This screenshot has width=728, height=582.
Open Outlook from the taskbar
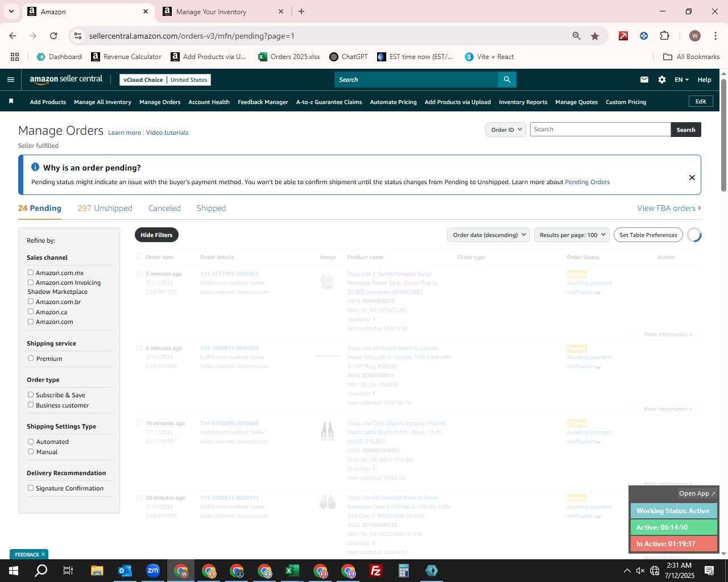pos(125,571)
